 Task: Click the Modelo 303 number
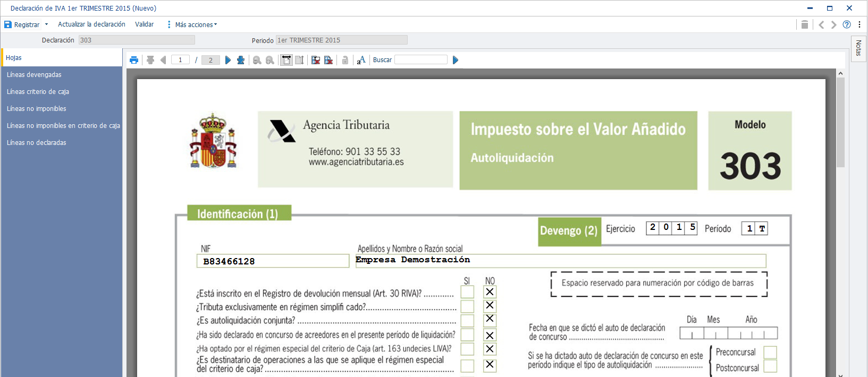point(751,166)
